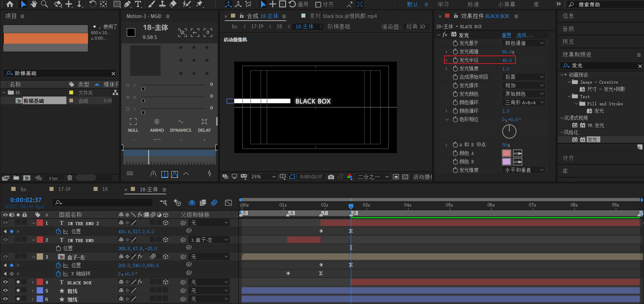Screen dimensions: 644x304
Task: Toggle frame blending icon in timeline
Action: tap(203, 203)
